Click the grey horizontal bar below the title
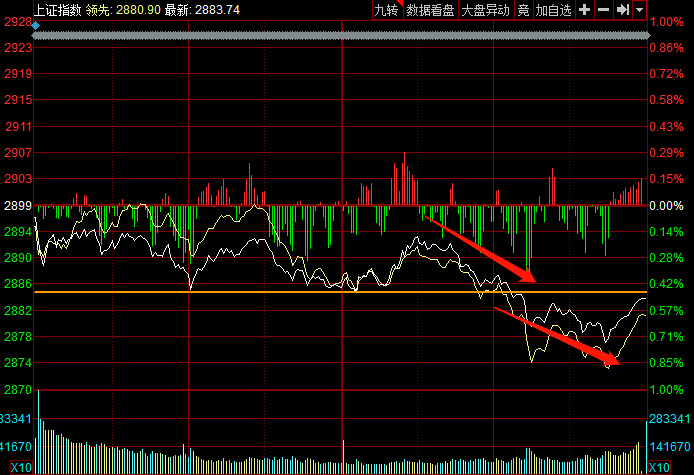This screenshot has height=475, width=694. pyautogui.click(x=341, y=35)
